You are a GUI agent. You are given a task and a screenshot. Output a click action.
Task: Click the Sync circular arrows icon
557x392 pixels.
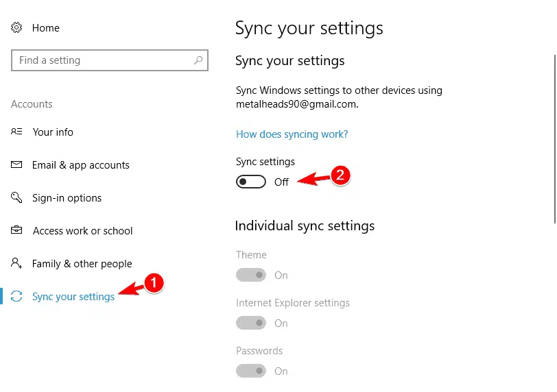point(16,296)
